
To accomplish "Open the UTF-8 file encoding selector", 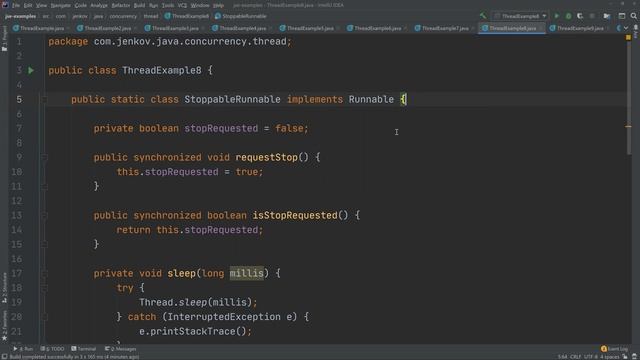I will (x=590, y=357).
